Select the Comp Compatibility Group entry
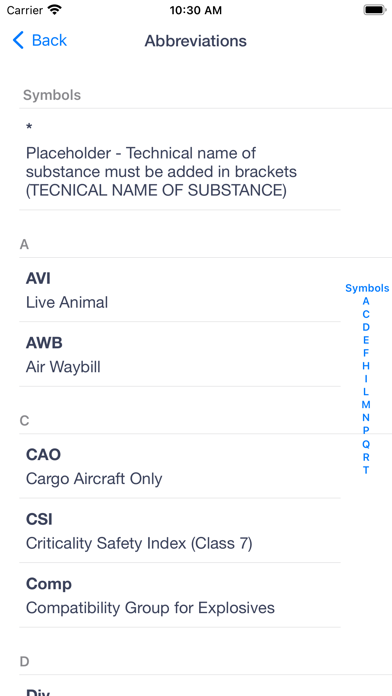 pyautogui.click(x=180, y=595)
